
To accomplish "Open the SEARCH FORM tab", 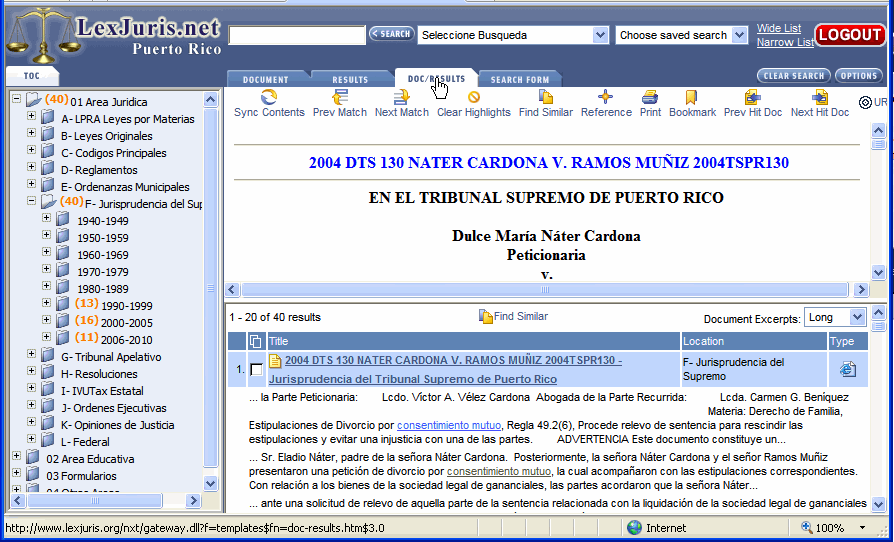I will [519, 80].
